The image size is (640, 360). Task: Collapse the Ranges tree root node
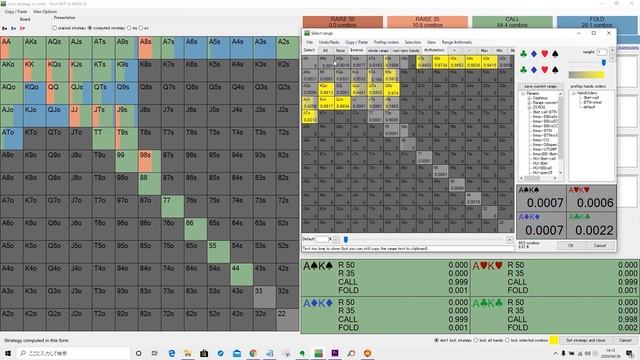(x=523, y=94)
